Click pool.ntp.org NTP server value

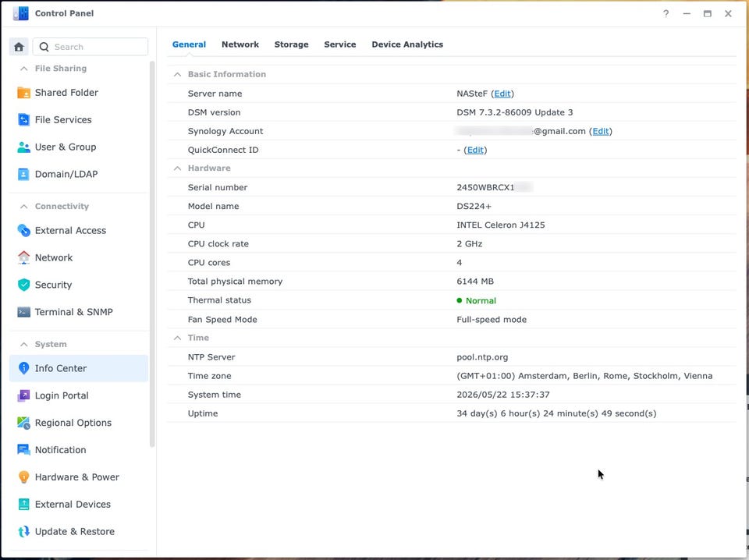point(482,357)
